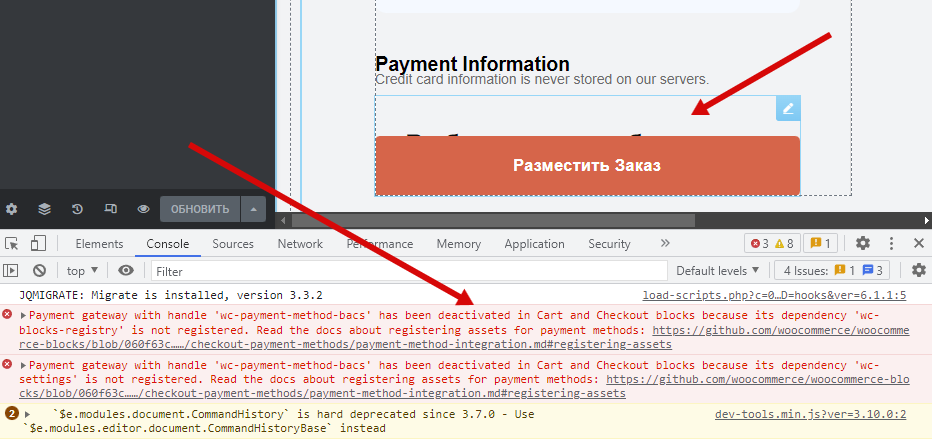The width and height of the screenshot is (932, 444).
Task: Click the single issue counter badge
Action: pyautogui.click(x=821, y=244)
